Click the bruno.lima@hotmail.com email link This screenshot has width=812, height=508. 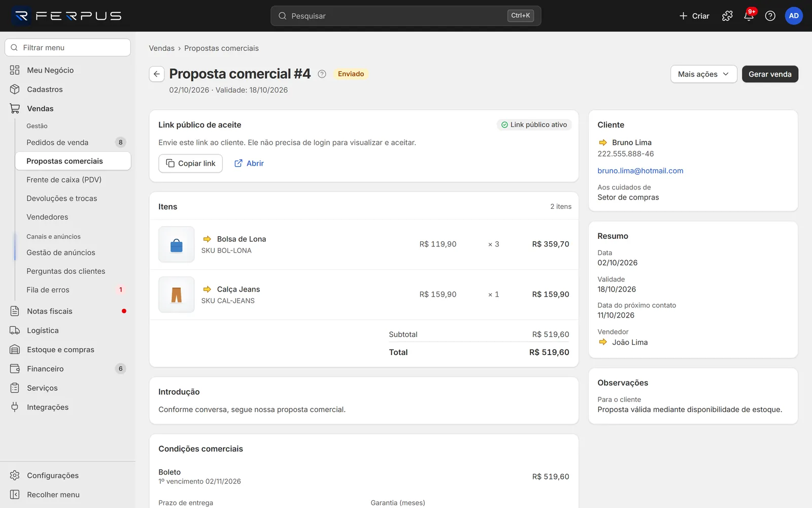[x=640, y=171]
